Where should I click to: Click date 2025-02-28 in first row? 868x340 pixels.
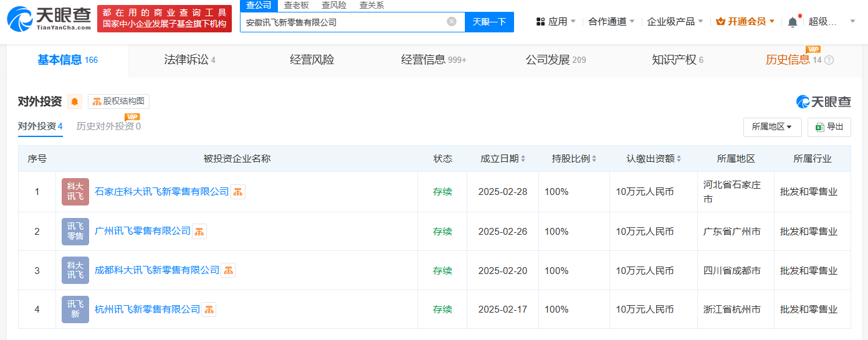coord(503,192)
